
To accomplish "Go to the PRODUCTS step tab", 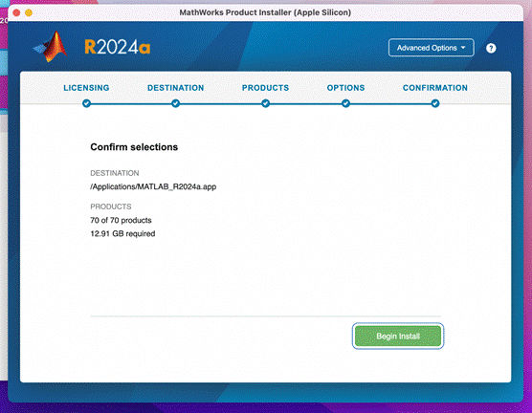I will pyautogui.click(x=265, y=88).
